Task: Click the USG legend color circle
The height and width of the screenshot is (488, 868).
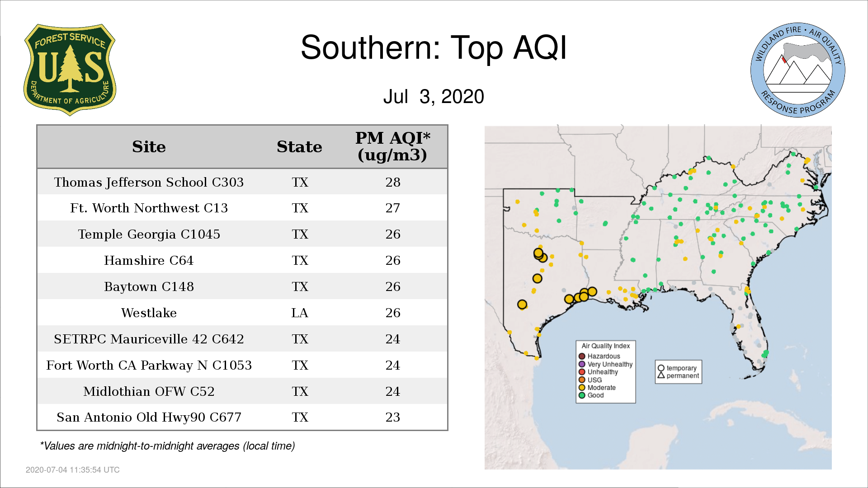Action: [582, 380]
